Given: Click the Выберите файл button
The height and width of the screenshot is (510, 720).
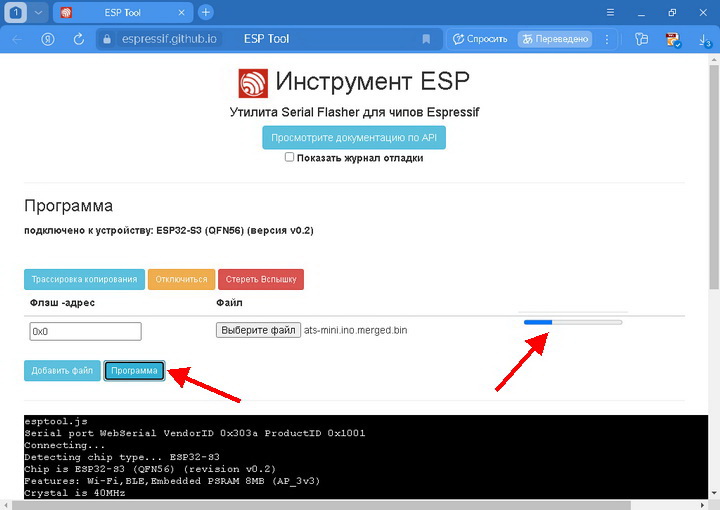Looking at the screenshot, I should 259,330.
